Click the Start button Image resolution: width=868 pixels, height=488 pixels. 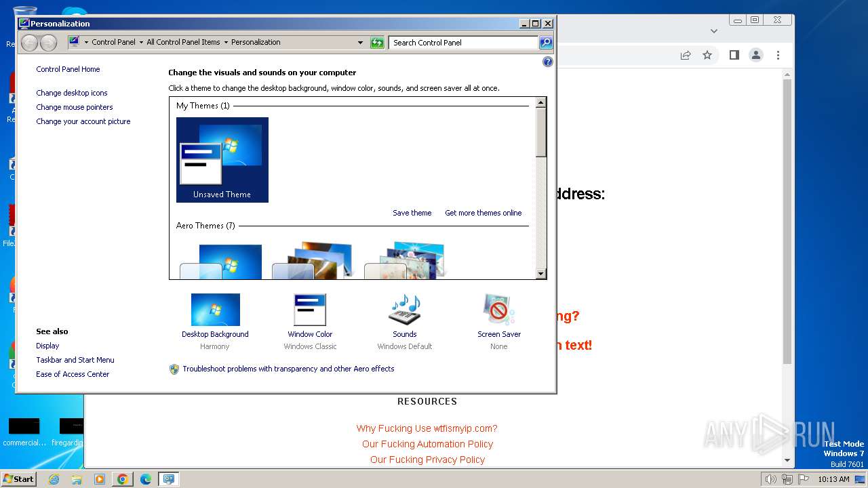pos(19,479)
